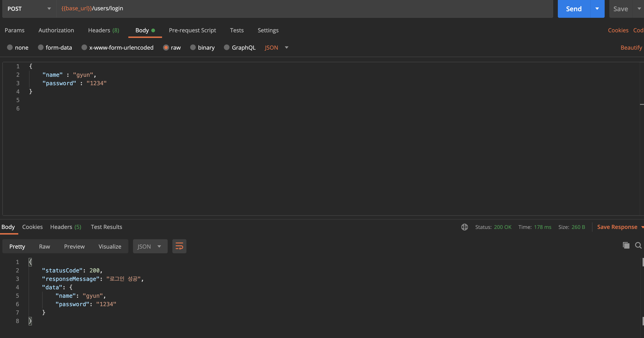Click the request URL input field
The height and width of the screenshot is (338, 644).
[300, 8]
